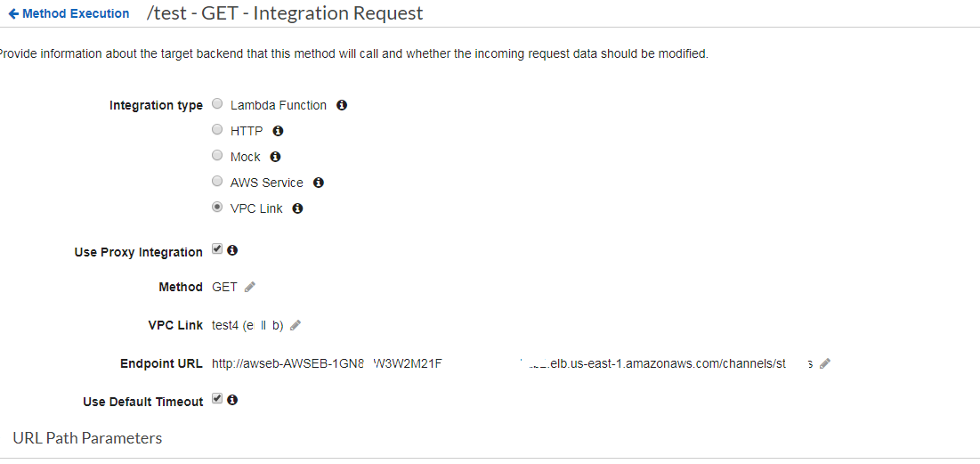
Task: Select Lambda Function integration type
Action: (217, 104)
